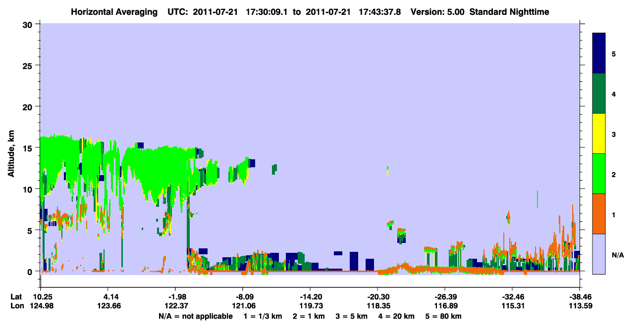Click latitude value -14.20

click(310, 297)
